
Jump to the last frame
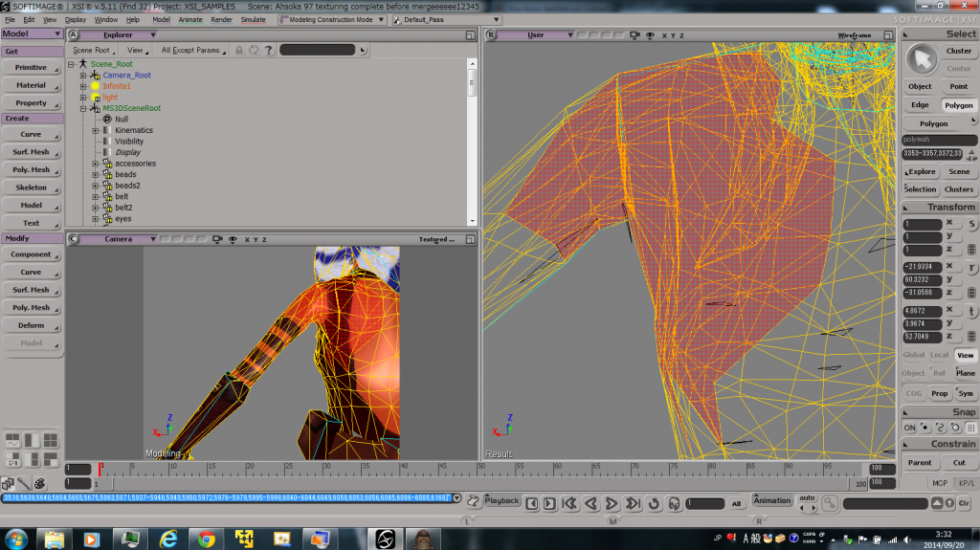pos(633,503)
